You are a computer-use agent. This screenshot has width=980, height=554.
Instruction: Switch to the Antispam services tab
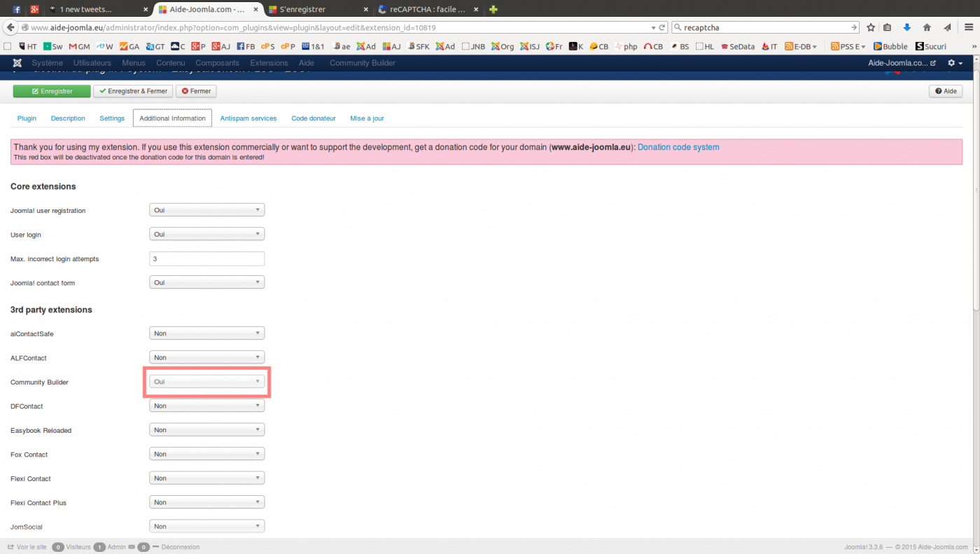(x=248, y=118)
